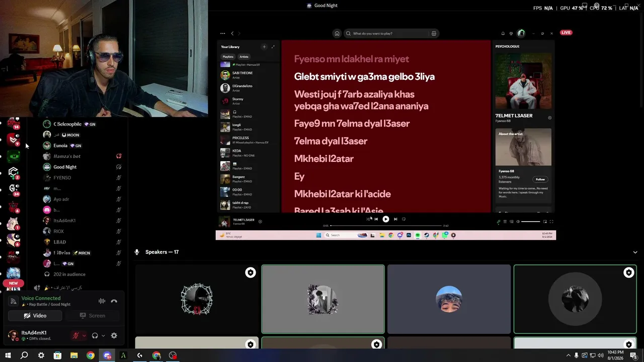The width and height of the screenshot is (644, 362).
Task: Open Spotify connect-to-device icon
Action: pos(511,222)
